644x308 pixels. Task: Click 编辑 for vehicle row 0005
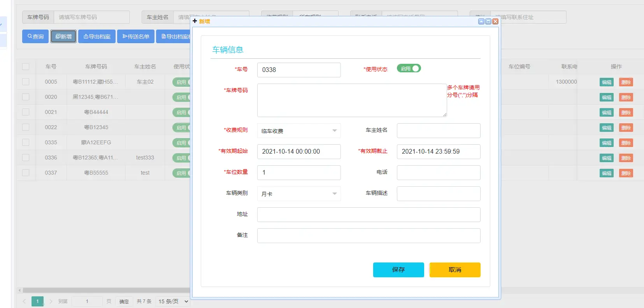[606, 82]
